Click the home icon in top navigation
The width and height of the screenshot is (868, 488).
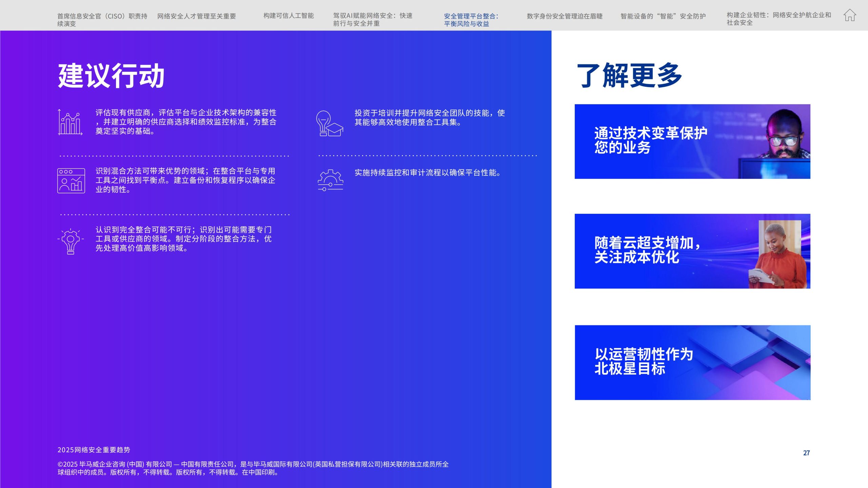pyautogui.click(x=849, y=15)
